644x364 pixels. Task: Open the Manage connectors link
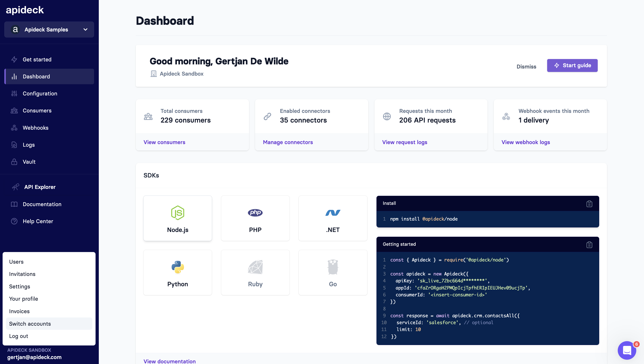pyautogui.click(x=288, y=142)
